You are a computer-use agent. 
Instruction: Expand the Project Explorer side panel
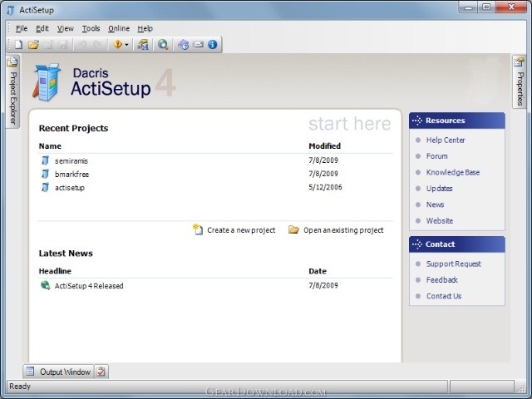click(x=12, y=91)
